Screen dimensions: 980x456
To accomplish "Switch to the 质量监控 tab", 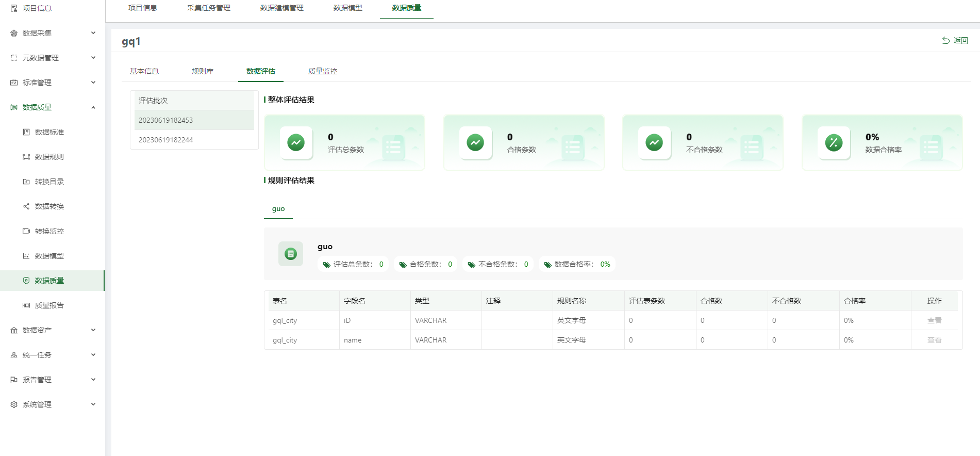I will pos(323,71).
